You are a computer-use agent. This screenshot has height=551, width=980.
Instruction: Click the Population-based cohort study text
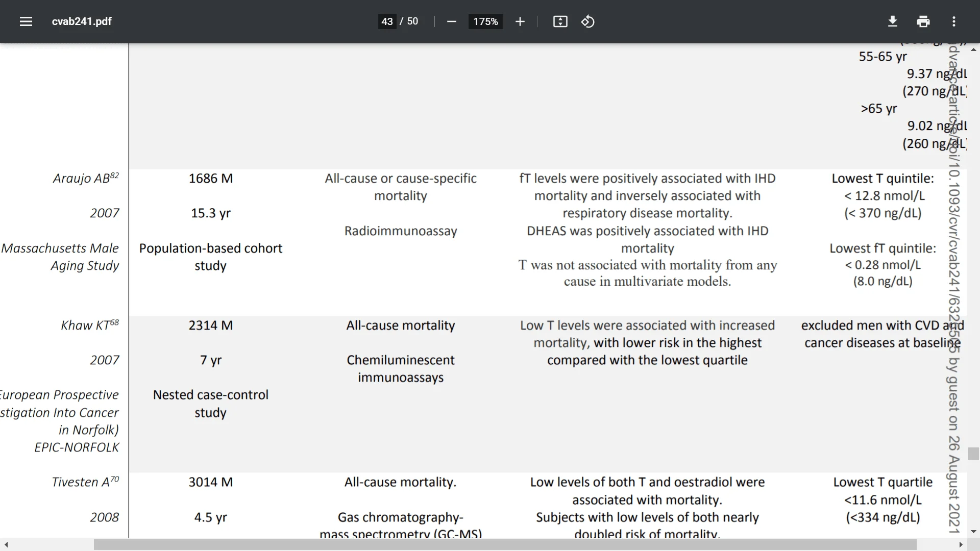(211, 257)
